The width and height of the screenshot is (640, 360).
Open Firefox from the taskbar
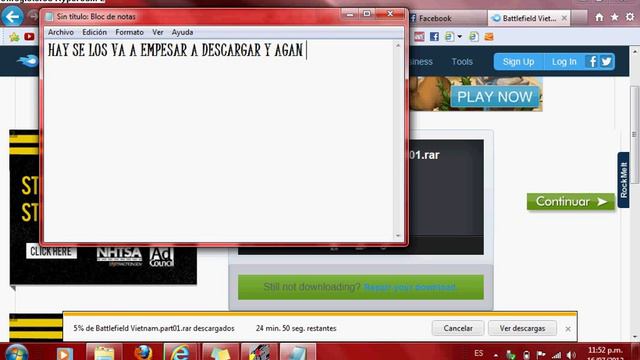pos(143,352)
